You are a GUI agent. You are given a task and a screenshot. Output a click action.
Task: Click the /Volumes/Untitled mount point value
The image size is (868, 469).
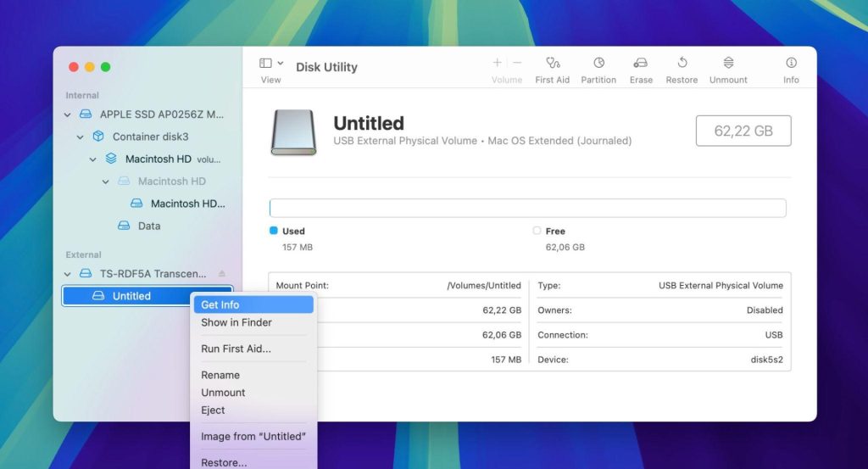coord(484,286)
